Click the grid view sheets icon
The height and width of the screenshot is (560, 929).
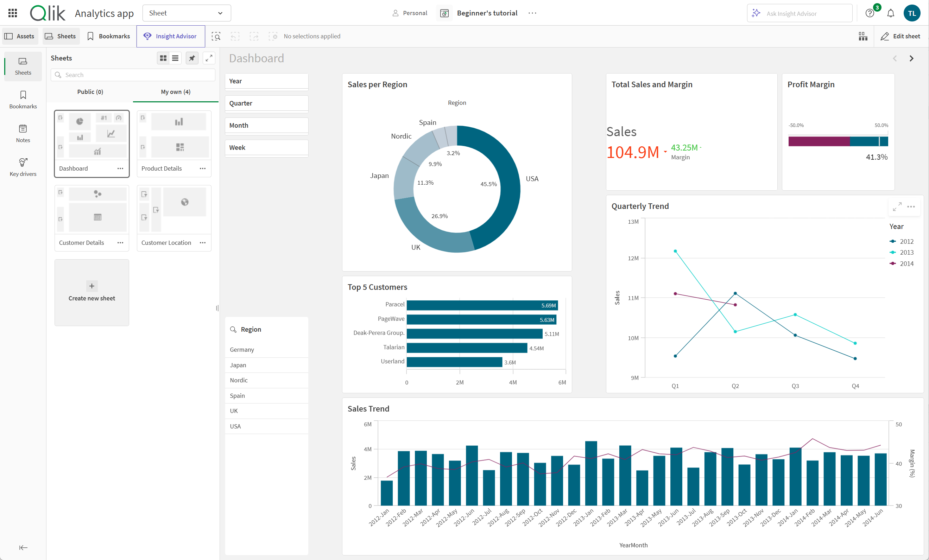(x=163, y=58)
